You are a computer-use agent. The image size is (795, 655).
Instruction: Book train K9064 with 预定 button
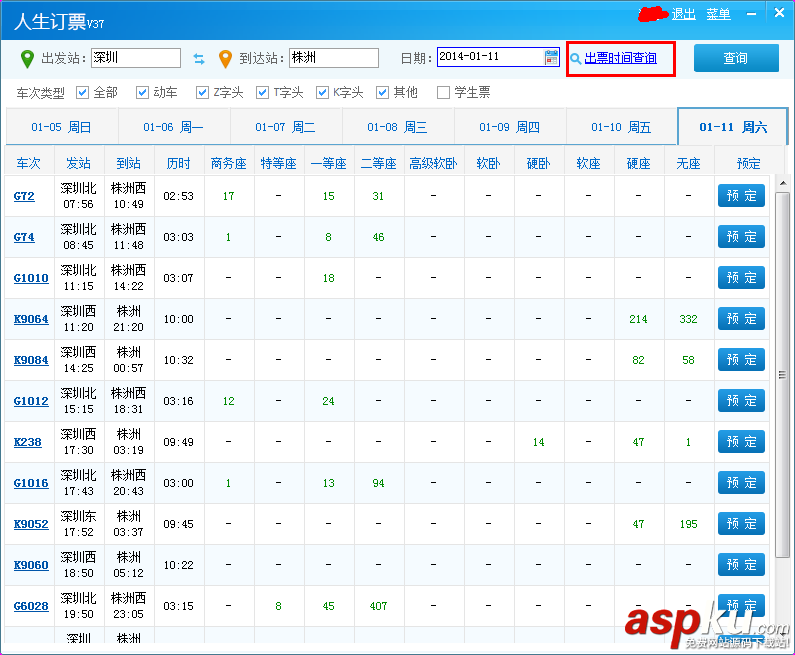point(741,319)
